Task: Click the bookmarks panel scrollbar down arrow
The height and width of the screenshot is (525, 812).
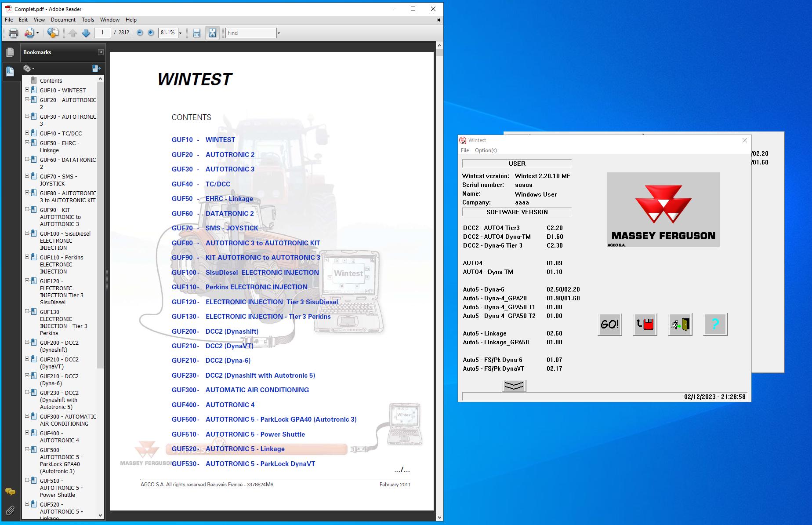Action: click(100, 515)
